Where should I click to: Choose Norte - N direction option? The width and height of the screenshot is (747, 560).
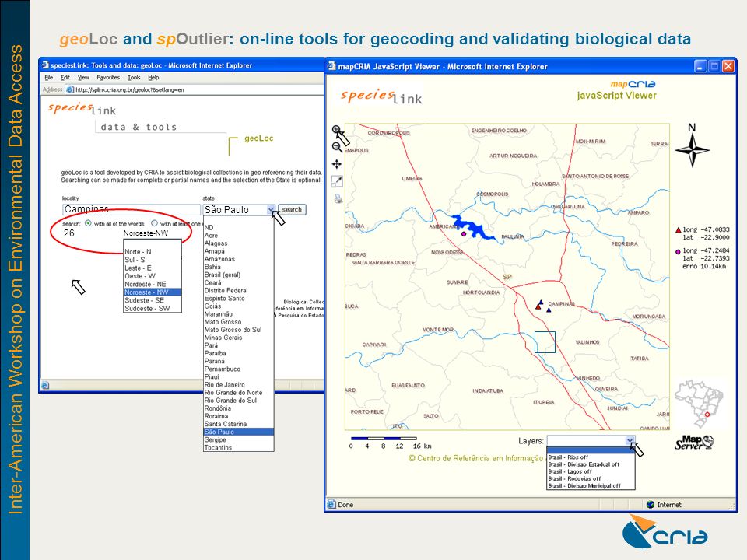153,251
